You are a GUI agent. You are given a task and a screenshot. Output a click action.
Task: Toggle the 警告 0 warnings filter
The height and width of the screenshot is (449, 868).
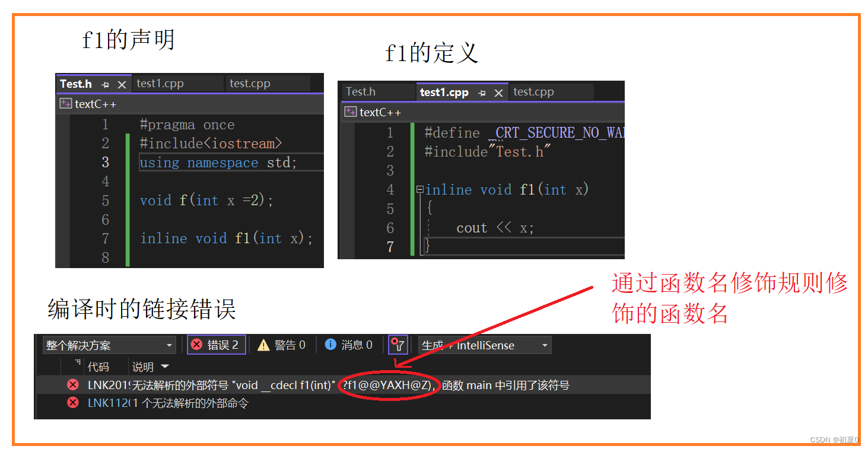[282, 345]
